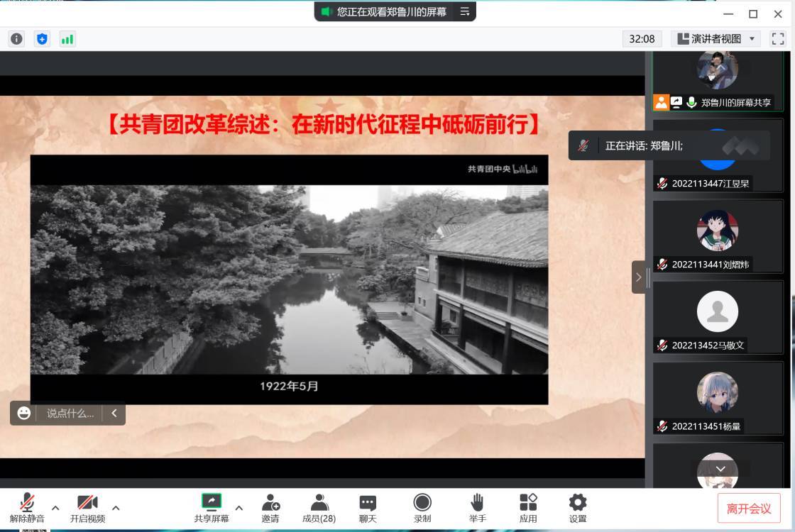Expand audio options arrow beside 解除静音
The width and height of the screenshot is (795, 532).
coord(55,508)
